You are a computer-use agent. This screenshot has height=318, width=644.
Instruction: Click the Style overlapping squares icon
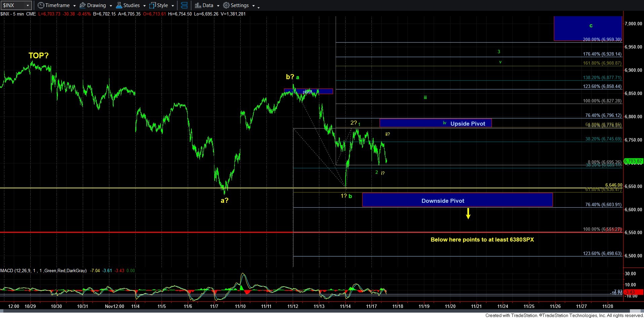coord(153,5)
